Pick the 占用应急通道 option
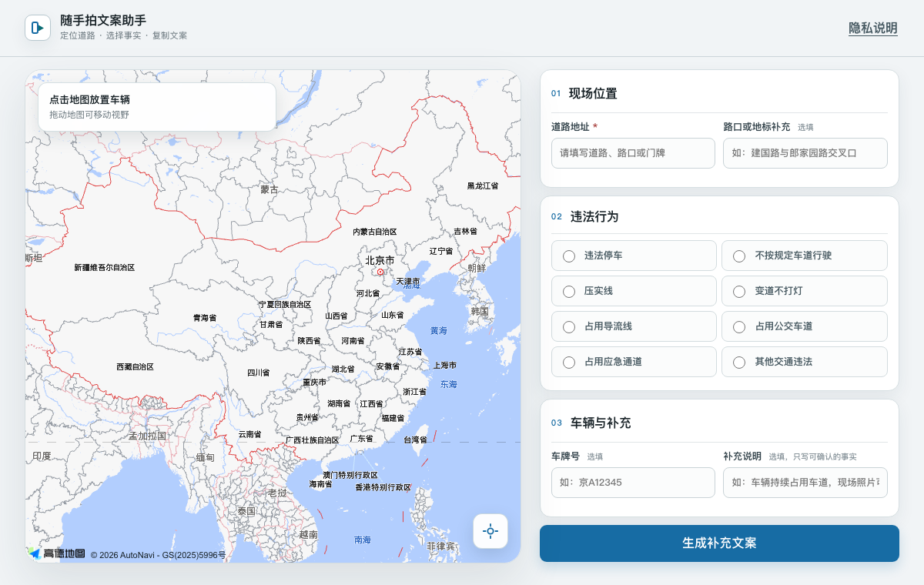Screen dimensions: 924x585 pos(634,362)
